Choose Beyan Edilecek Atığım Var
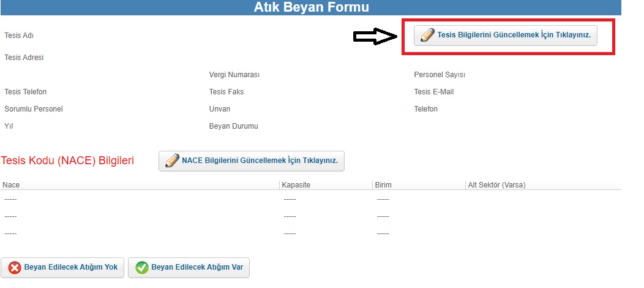This screenshot has height=288, width=644. tap(189, 268)
